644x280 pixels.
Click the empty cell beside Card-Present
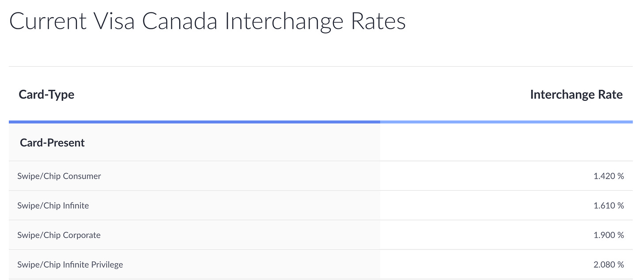pyautogui.click(x=506, y=142)
